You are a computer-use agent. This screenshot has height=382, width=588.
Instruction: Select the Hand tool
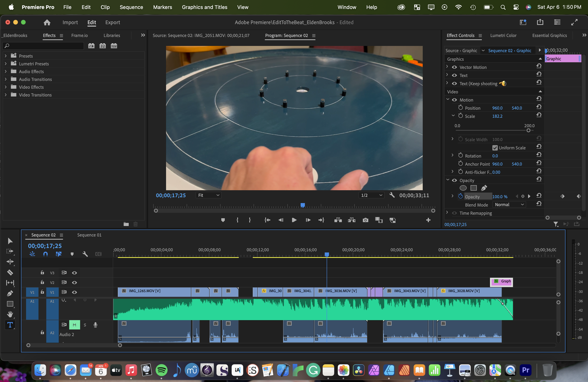click(x=10, y=314)
